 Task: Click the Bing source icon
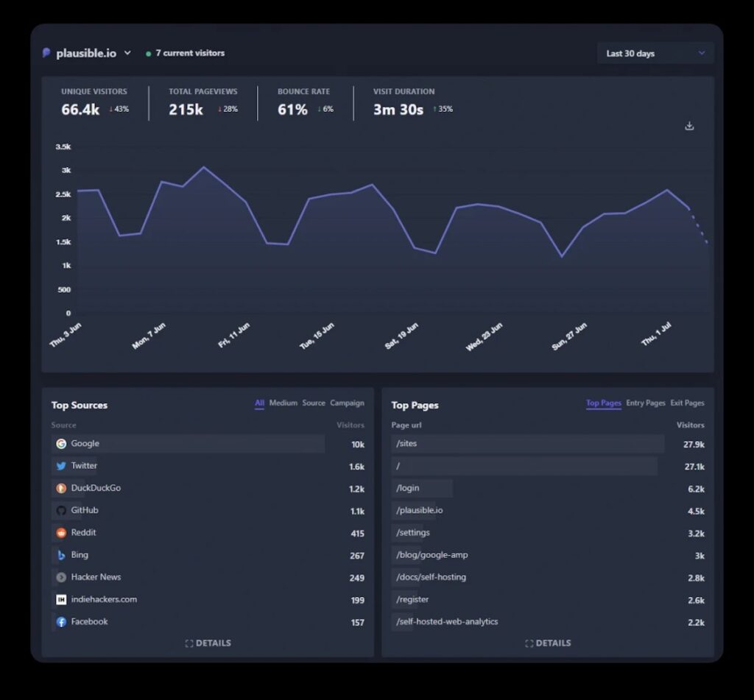(61, 555)
